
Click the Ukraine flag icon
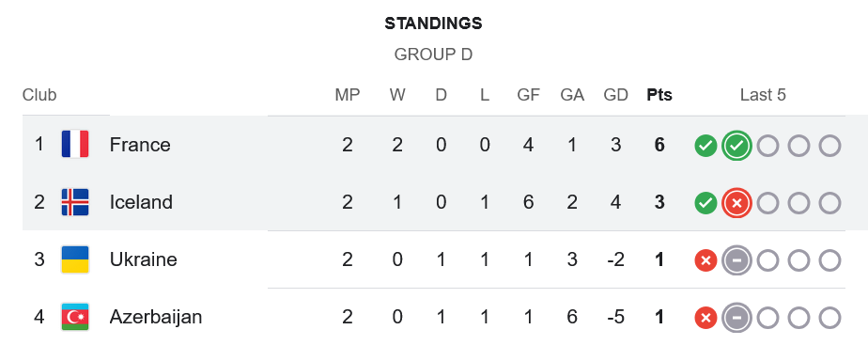click(x=75, y=259)
